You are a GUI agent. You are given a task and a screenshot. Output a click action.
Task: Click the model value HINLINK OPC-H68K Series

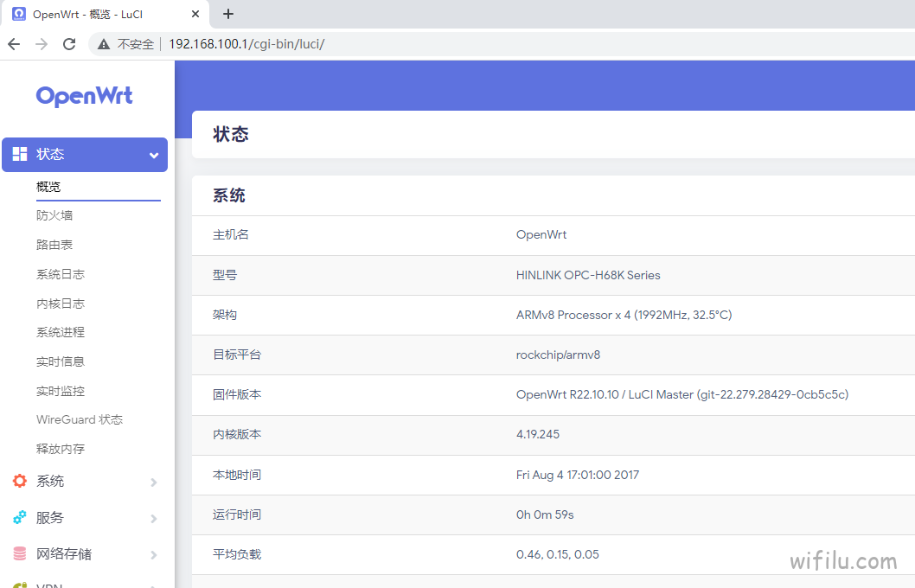(x=588, y=275)
